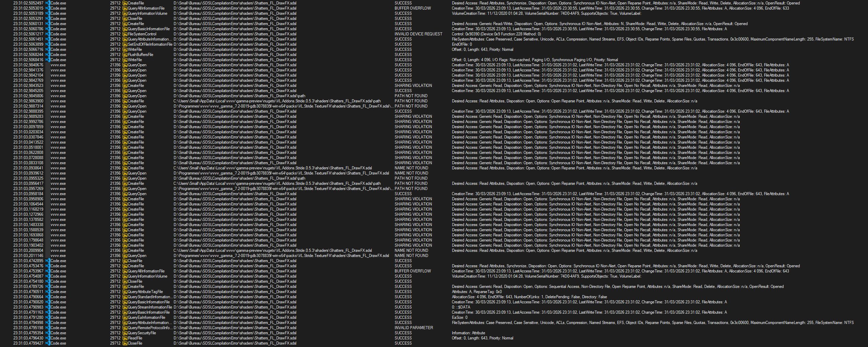The image size is (868, 347).
Task: Click the folder icon beside ReadFile operation
Action: (x=125, y=338)
